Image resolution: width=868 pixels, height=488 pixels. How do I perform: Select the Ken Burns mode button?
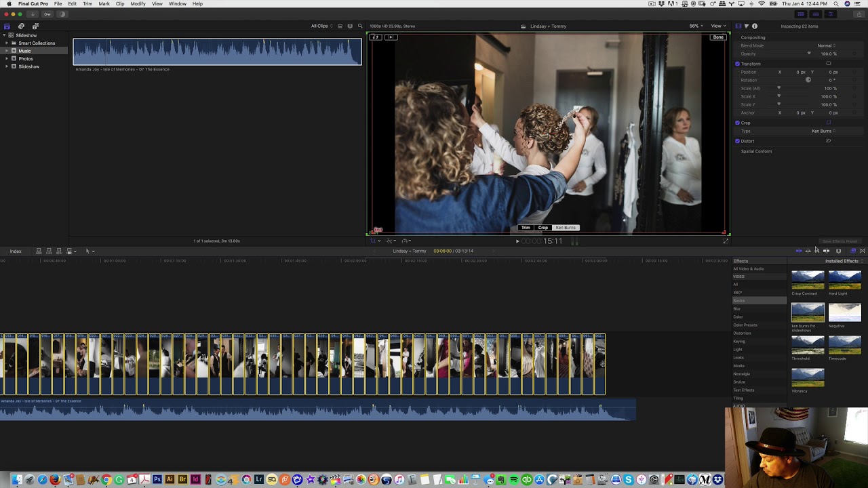pyautogui.click(x=566, y=228)
